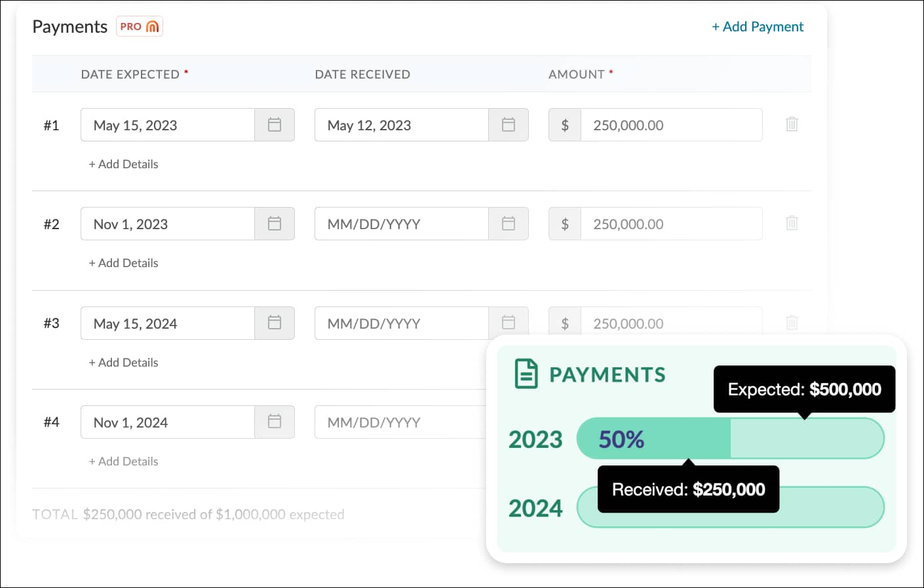This screenshot has height=588, width=924.
Task: Open calendar for payment #2 date received
Action: pos(509,224)
